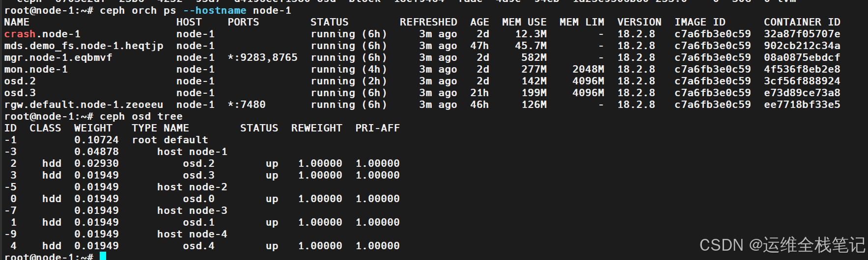
Task: Click the PRI-AFF column header
Action: [378, 128]
